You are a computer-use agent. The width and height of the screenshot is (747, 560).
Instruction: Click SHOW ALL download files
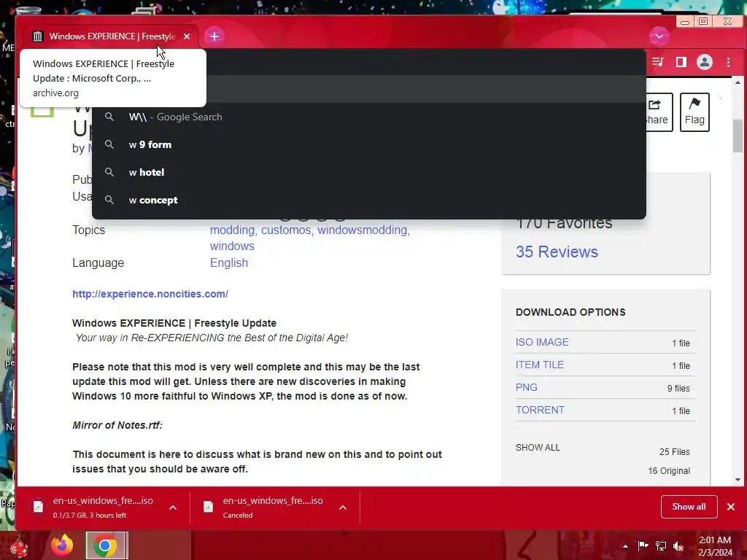(538, 448)
